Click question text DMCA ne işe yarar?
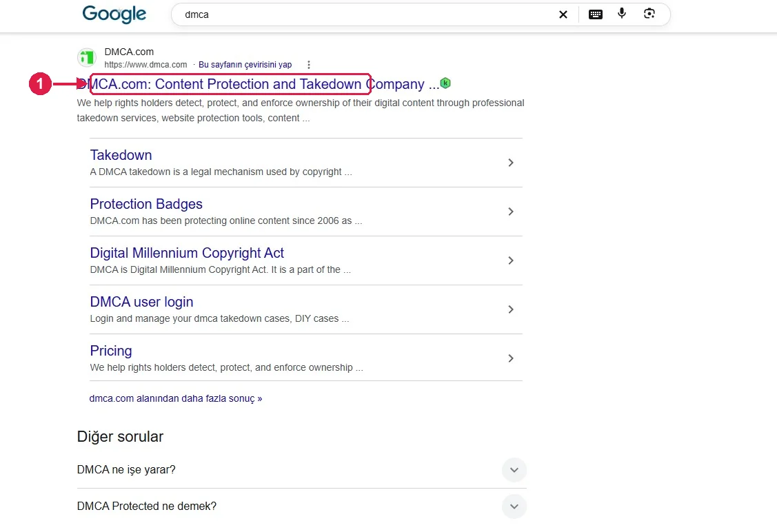 click(x=126, y=469)
